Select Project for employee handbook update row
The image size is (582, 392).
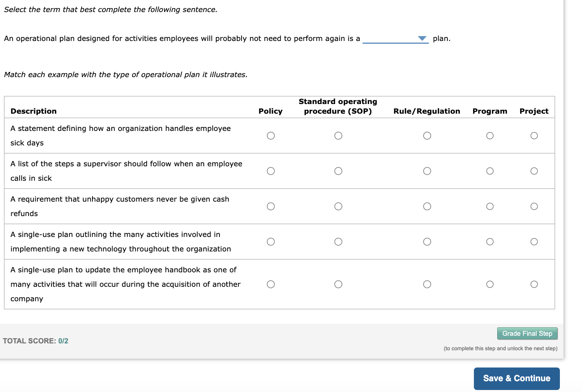point(534,284)
